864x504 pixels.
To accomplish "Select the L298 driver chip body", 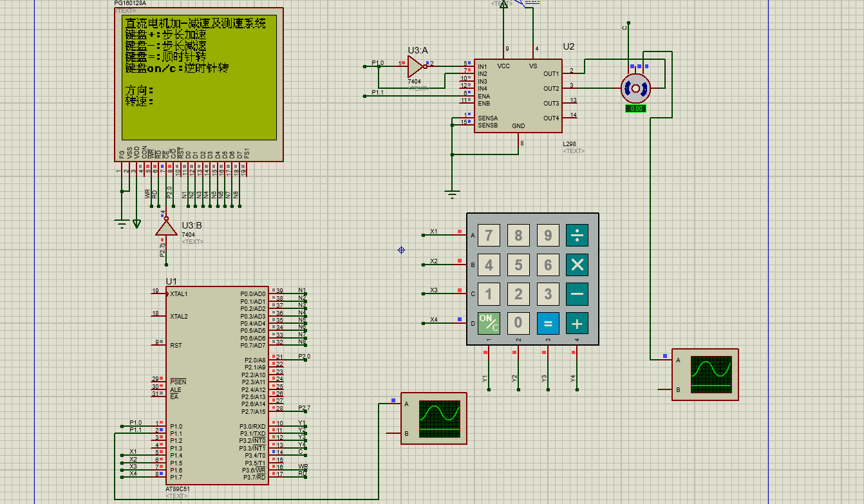I will (518, 97).
